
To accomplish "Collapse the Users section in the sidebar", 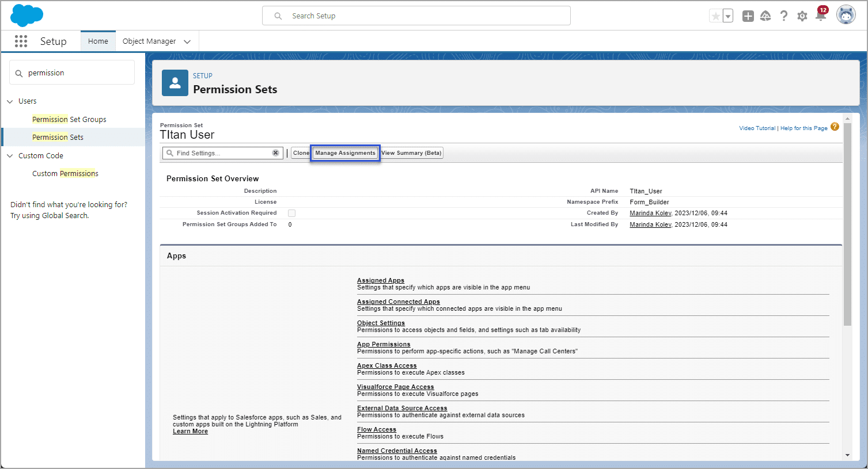I will tap(10, 101).
